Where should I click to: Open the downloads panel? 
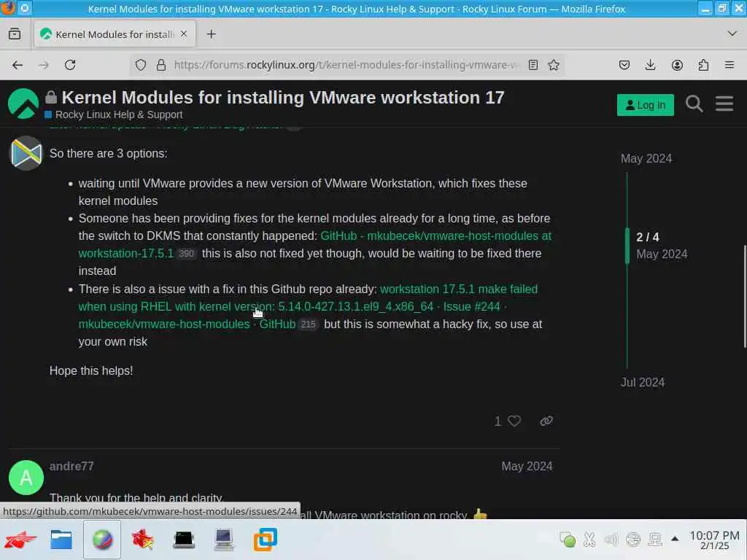pos(650,65)
